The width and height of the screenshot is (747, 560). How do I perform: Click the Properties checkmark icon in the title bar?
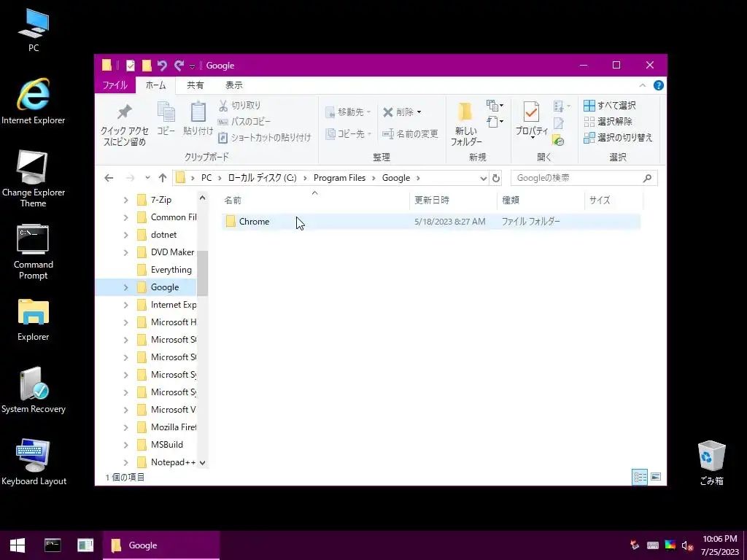click(130, 65)
